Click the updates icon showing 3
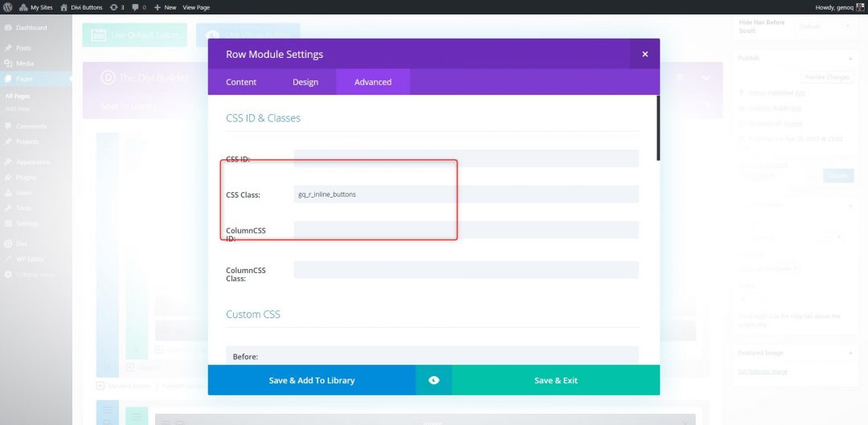 [x=116, y=7]
